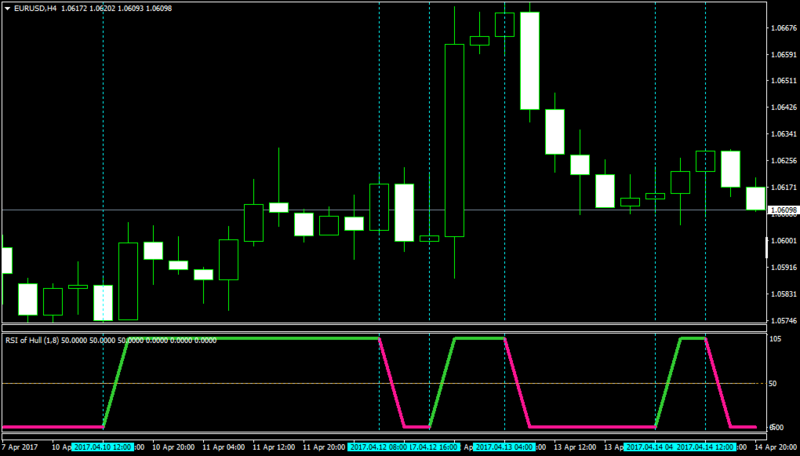The image size is (800, 456).
Task: Click the 105 level on the indicator scale
Action: [x=776, y=339]
